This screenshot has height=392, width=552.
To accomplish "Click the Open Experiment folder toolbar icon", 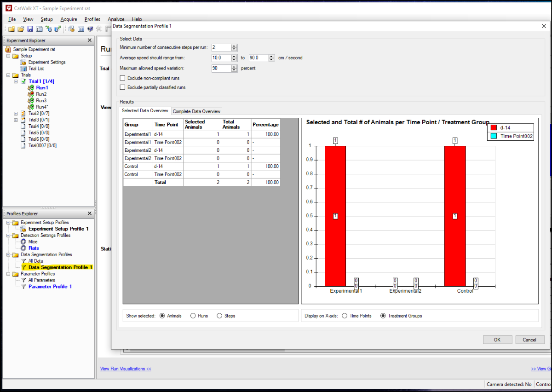I will pos(21,29).
